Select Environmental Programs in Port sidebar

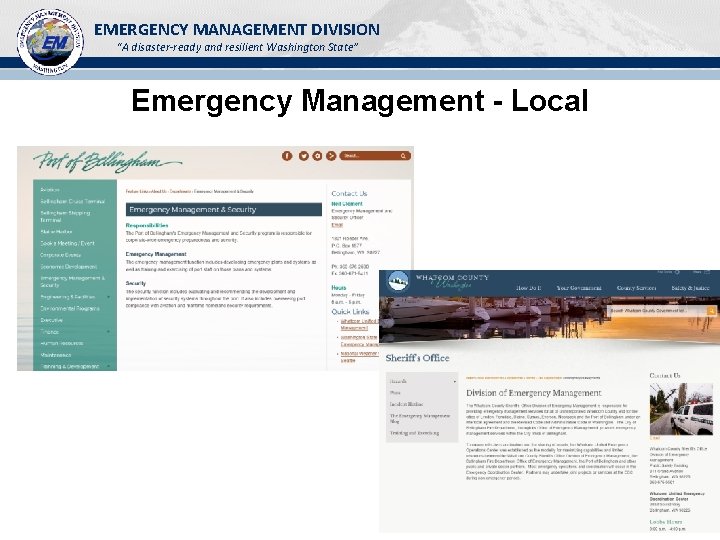70,309
